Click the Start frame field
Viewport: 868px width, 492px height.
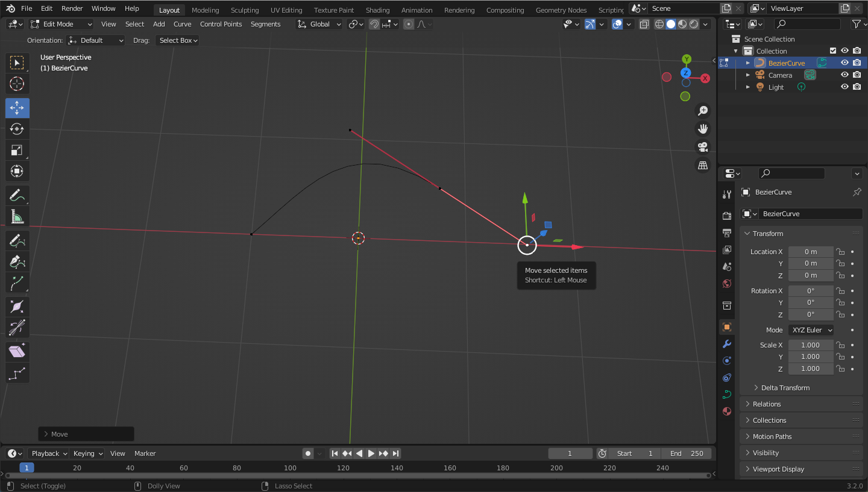(635, 453)
